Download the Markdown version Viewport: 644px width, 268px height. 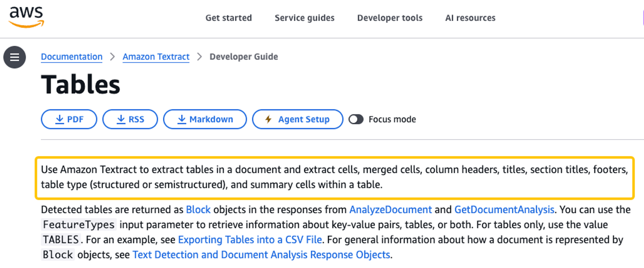(x=205, y=119)
